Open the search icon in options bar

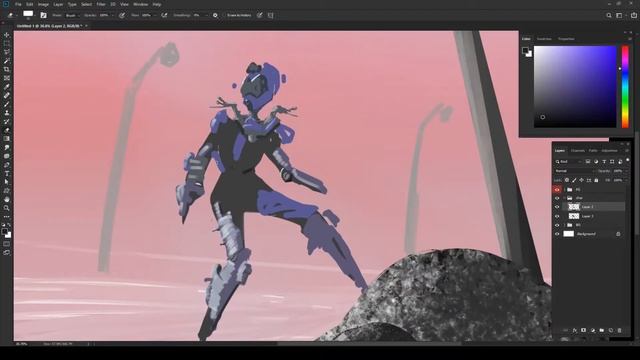pyautogui.click(x=609, y=16)
